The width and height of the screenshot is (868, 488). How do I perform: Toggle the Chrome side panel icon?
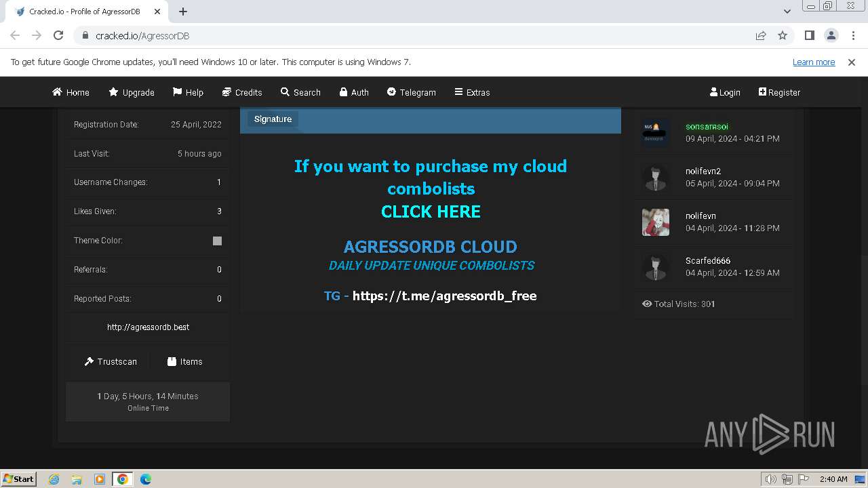tap(809, 35)
